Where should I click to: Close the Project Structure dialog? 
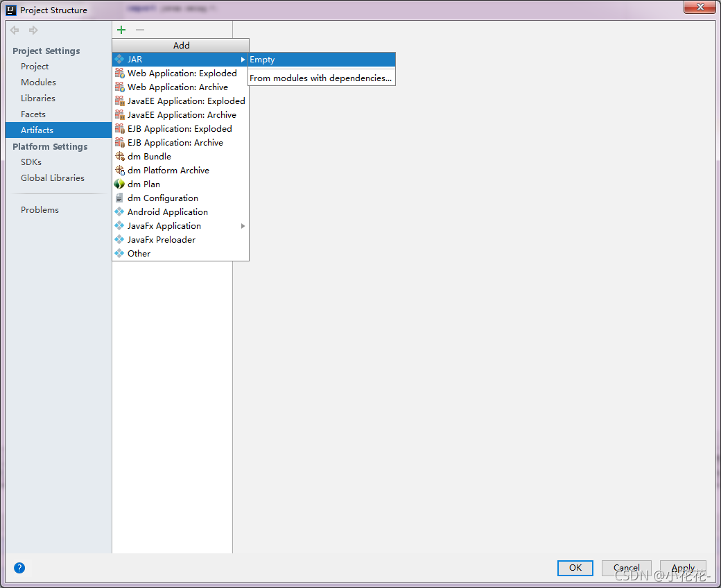coord(700,7)
